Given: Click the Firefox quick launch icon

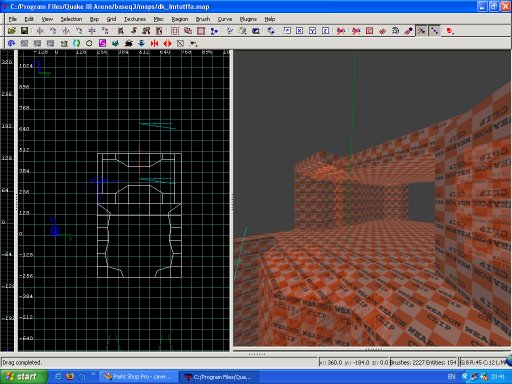Looking at the screenshot, I should (x=70, y=376).
